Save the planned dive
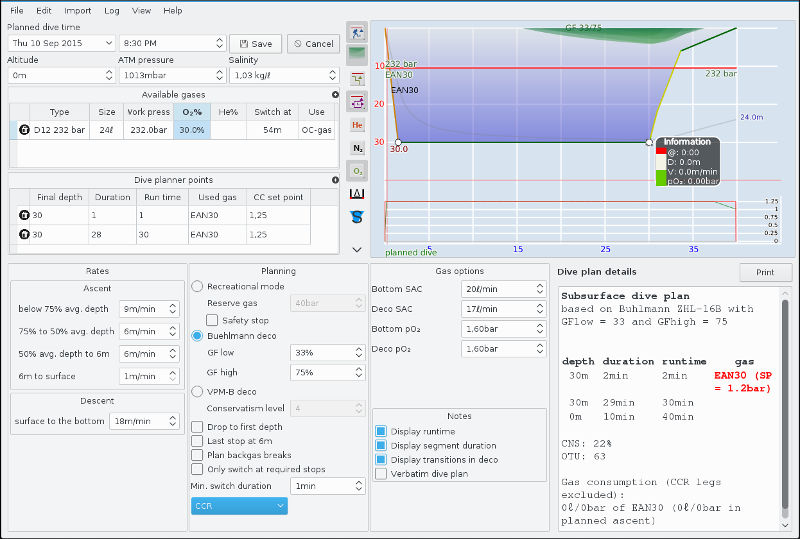 (x=256, y=44)
